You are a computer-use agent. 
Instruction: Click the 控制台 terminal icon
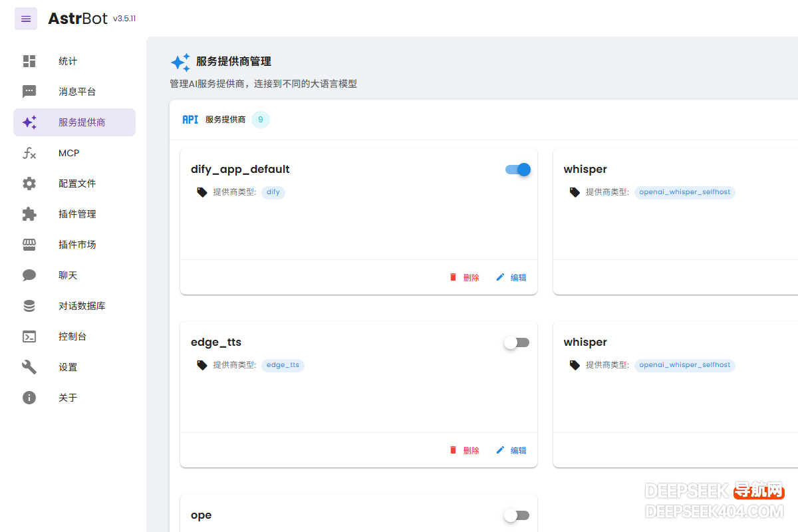[x=29, y=336]
